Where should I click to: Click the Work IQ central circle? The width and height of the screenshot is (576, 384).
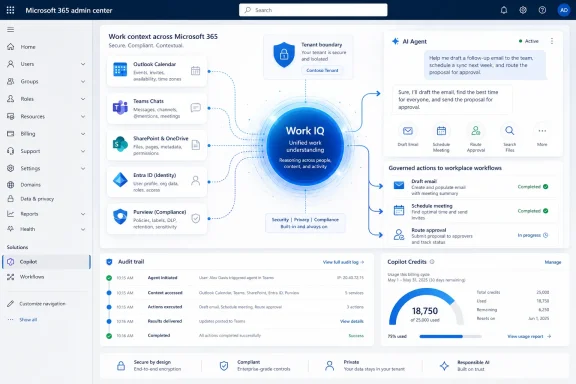(x=305, y=146)
